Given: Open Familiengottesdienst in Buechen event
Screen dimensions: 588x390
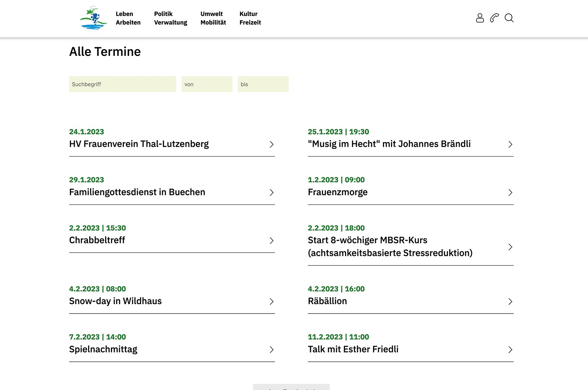Looking at the screenshot, I should pyautogui.click(x=137, y=192).
